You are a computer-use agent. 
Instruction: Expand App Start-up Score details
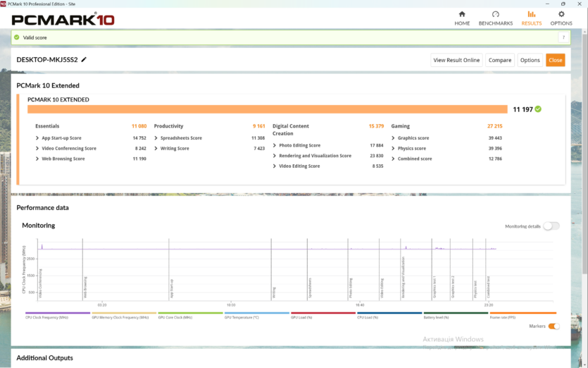click(x=37, y=137)
